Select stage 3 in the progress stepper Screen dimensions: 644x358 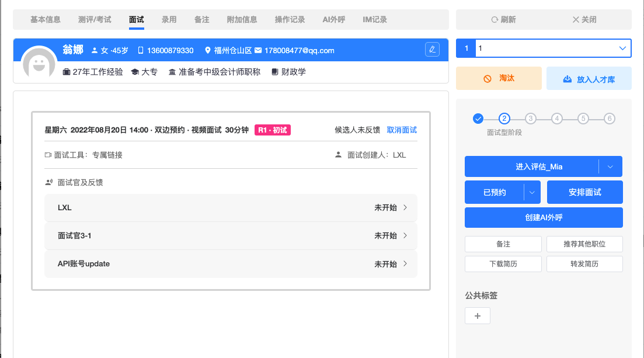point(530,119)
